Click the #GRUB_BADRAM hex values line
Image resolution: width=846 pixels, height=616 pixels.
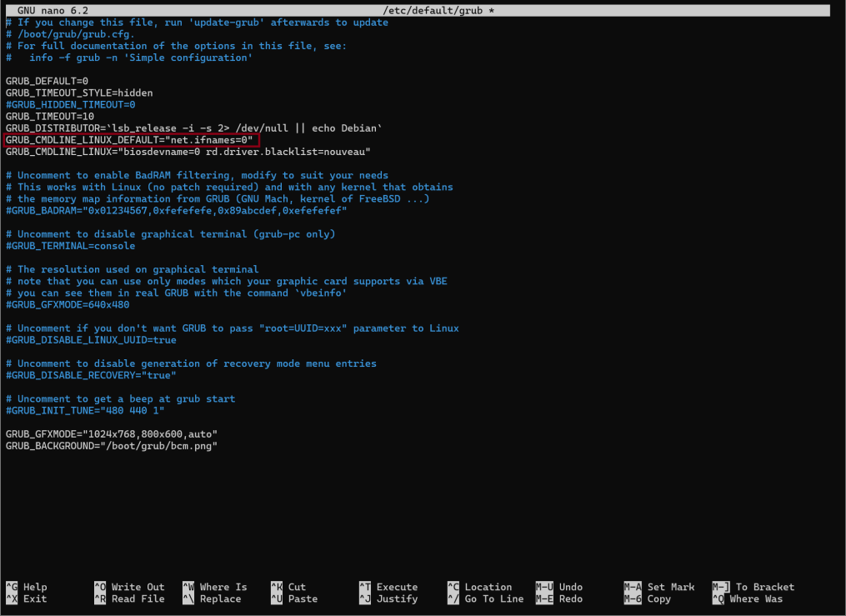(177, 211)
